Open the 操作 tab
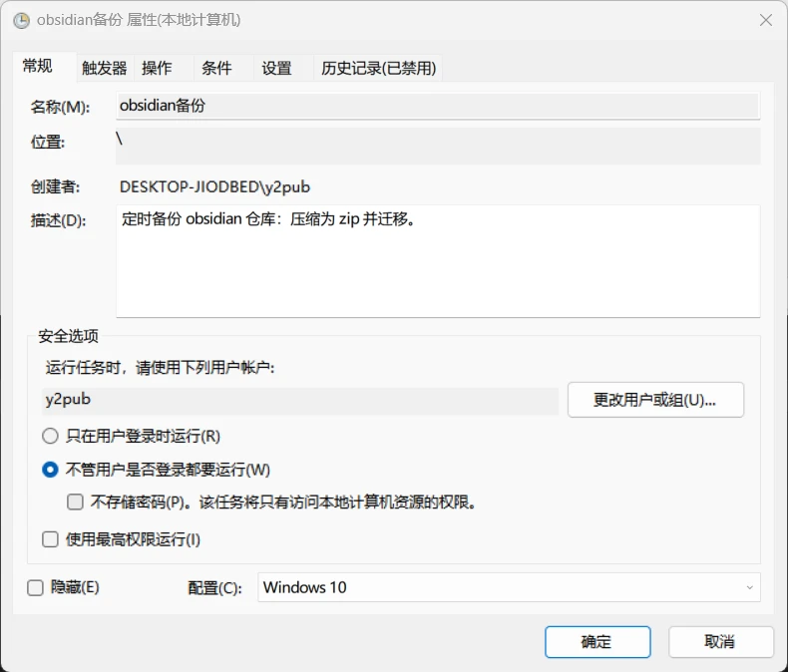This screenshot has height=672, width=788. (157, 68)
